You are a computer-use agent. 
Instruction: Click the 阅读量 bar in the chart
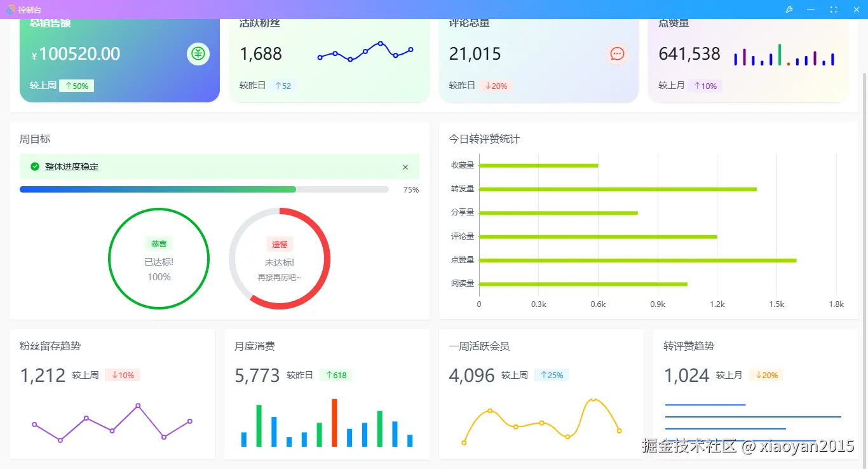click(x=583, y=284)
